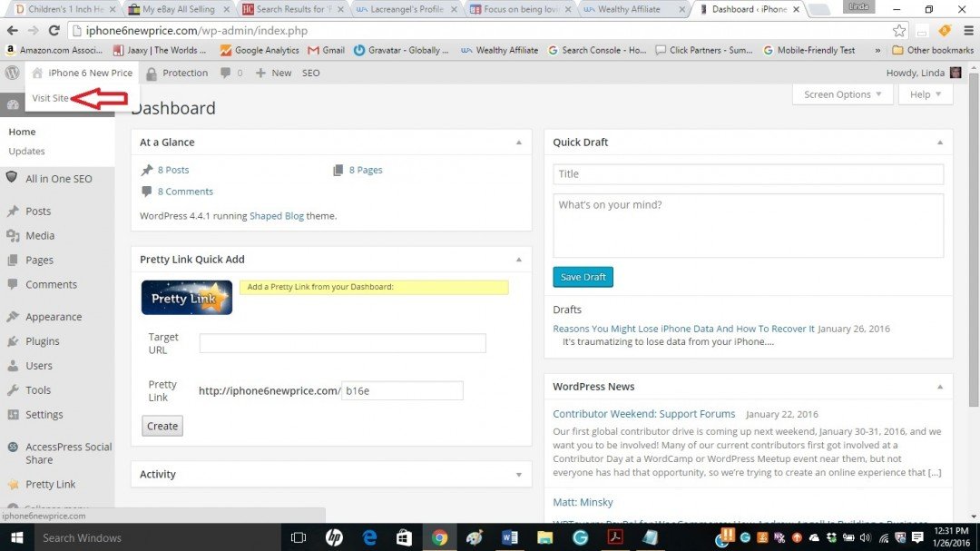Screen dimensions: 980x551
Task: Open Mobile-Friendly Test bookmark
Action: point(808,50)
